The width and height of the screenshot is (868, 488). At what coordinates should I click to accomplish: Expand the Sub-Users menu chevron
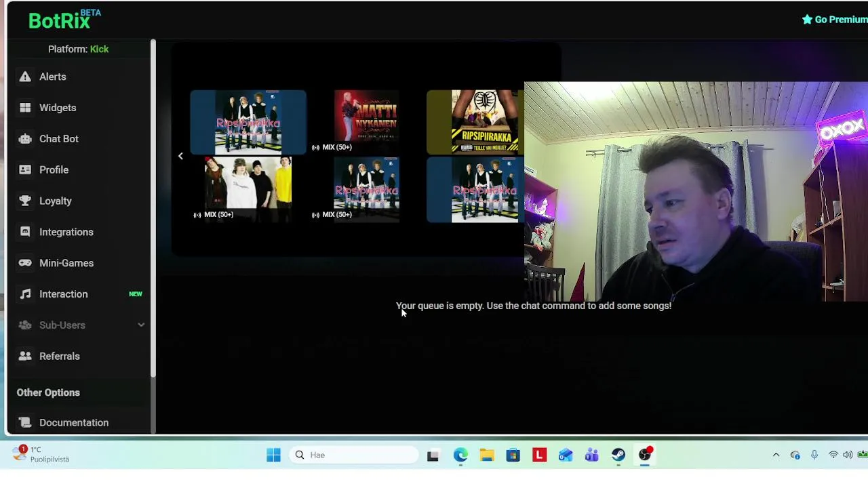[x=141, y=325]
